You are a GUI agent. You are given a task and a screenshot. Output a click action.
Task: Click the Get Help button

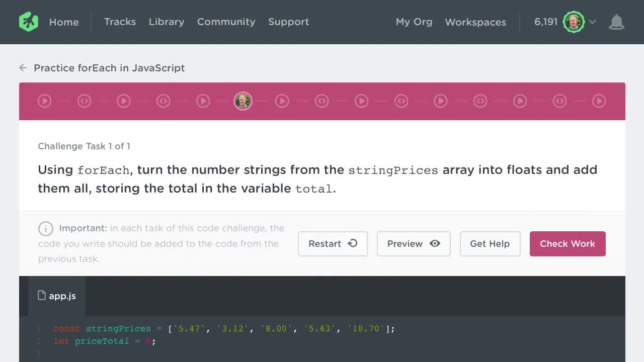click(x=490, y=243)
